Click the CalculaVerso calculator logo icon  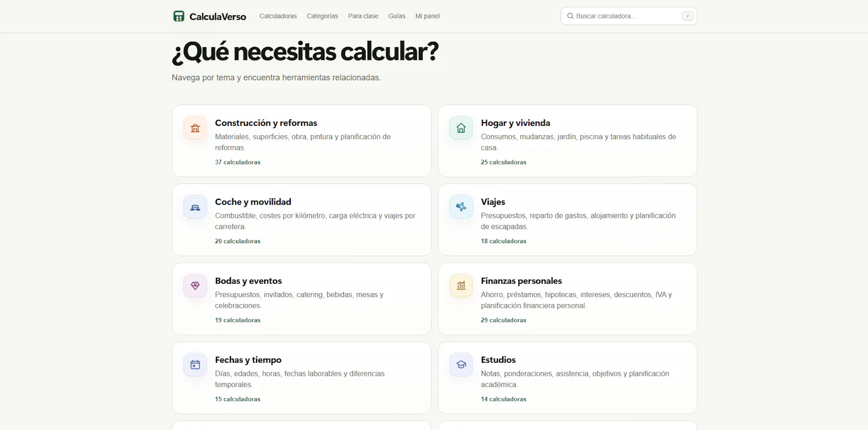178,16
